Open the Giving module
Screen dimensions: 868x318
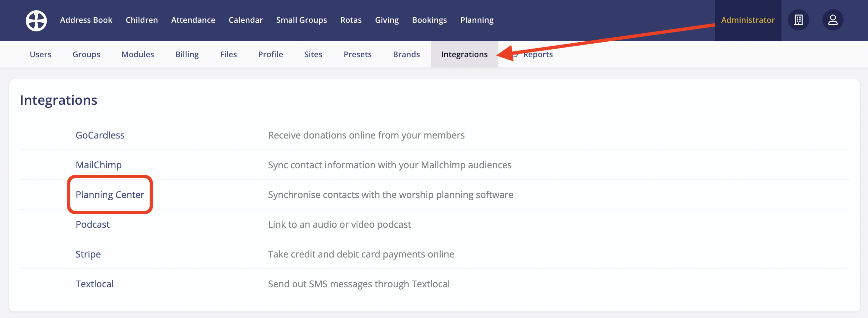387,20
